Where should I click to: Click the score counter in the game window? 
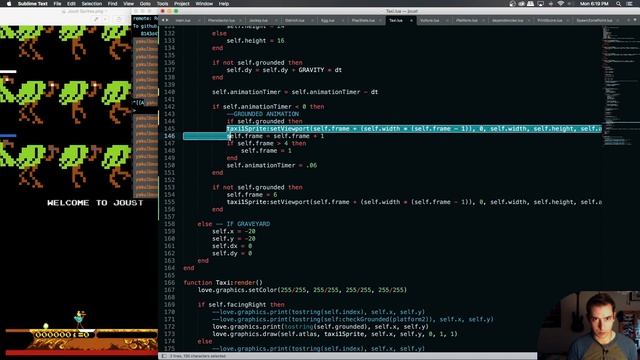[62, 335]
